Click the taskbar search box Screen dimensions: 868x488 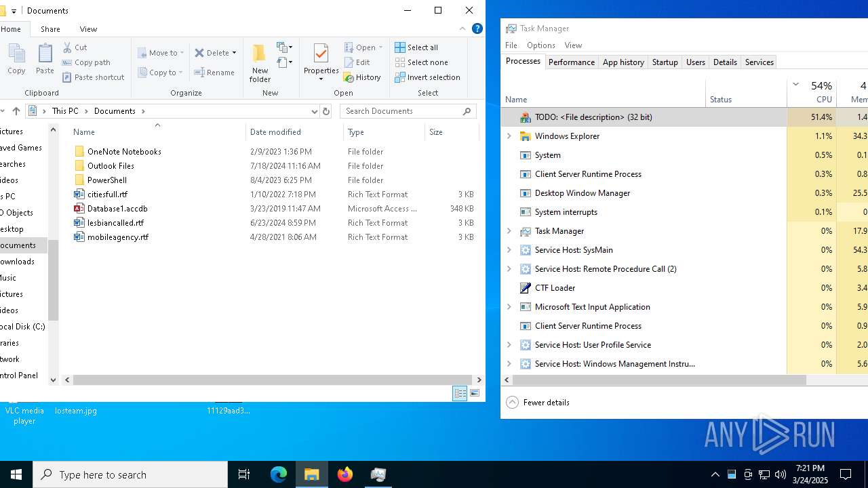[x=130, y=474]
